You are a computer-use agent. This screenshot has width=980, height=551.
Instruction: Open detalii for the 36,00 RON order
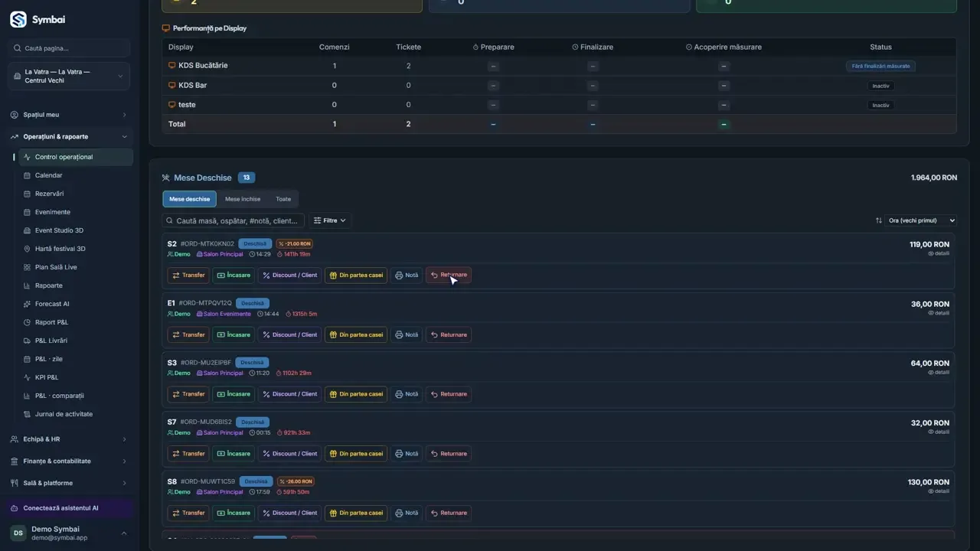click(x=939, y=313)
